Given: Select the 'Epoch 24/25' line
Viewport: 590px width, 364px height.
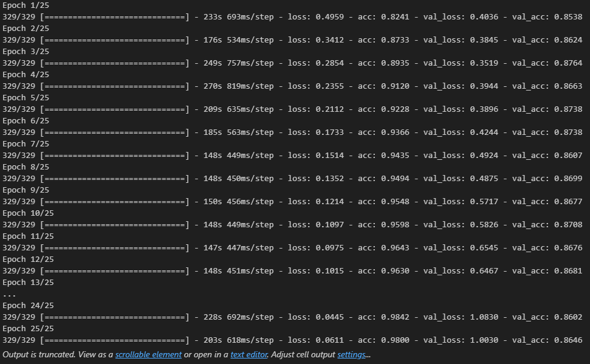Looking at the screenshot, I should tap(28, 305).
